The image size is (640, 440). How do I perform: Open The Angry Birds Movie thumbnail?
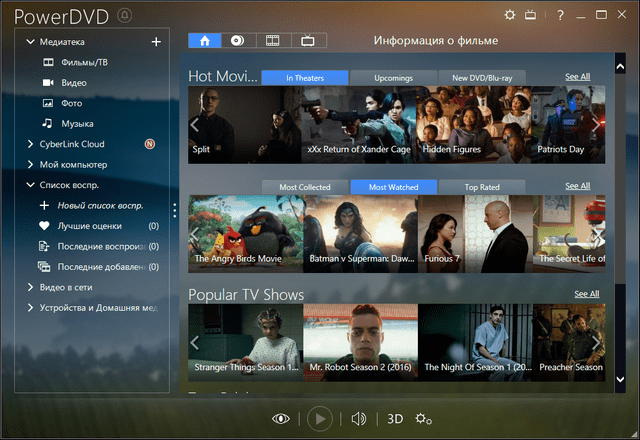[x=246, y=234]
